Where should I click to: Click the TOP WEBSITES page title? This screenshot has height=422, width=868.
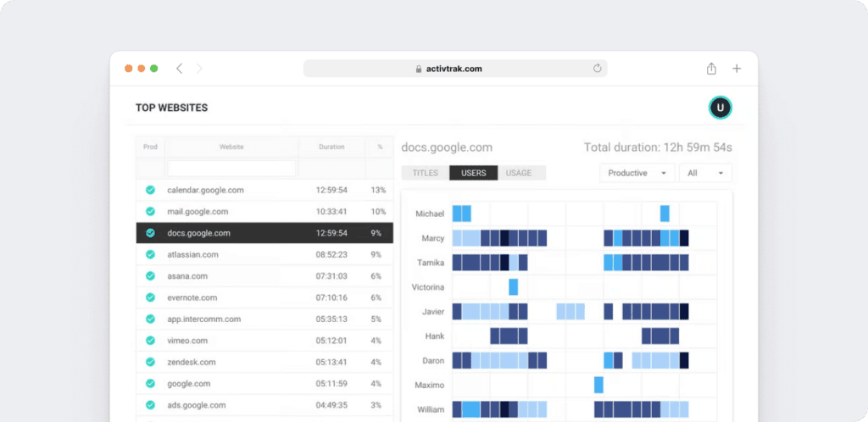click(x=171, y=108)
